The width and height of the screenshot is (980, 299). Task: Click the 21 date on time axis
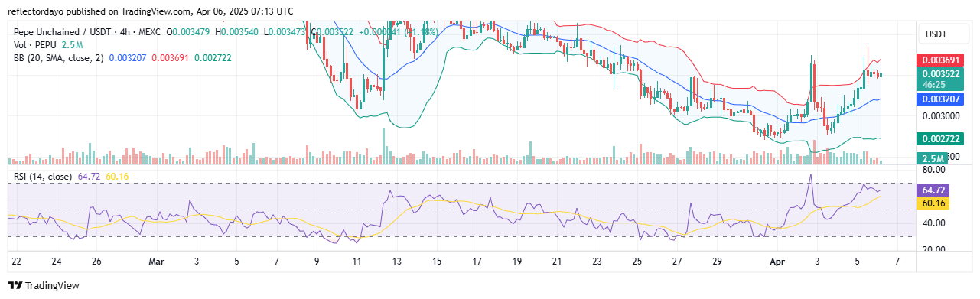pyautogui.click(x=556, y=262)
